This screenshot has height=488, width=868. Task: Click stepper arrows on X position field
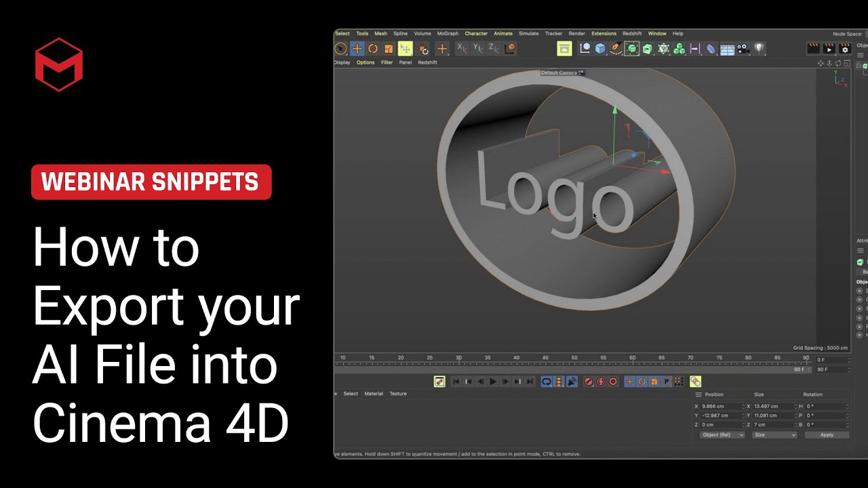[x=743, y=407]
